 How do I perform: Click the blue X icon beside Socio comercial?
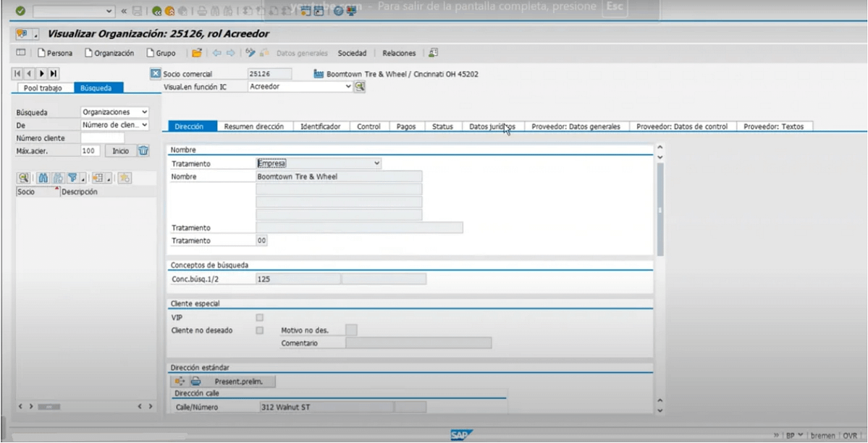tap(156, 74)
